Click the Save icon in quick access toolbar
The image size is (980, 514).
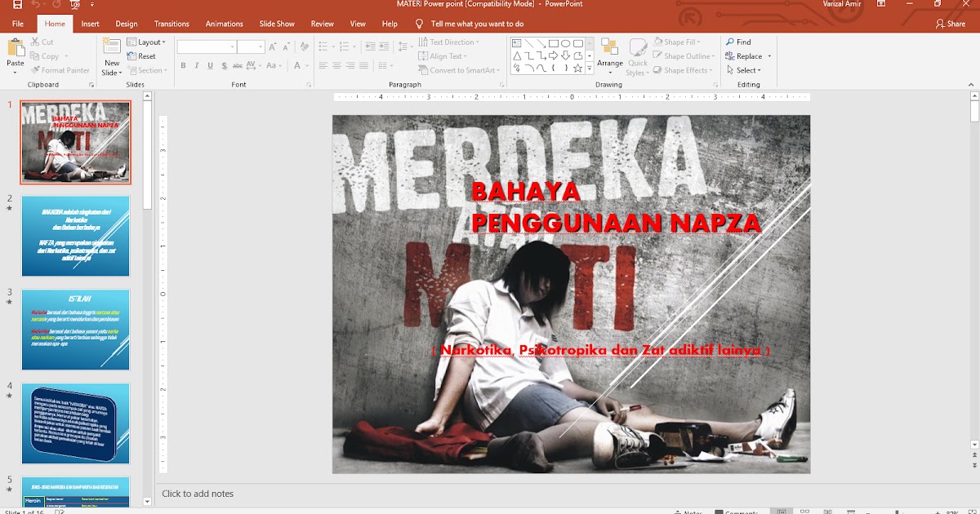[17, 5]
